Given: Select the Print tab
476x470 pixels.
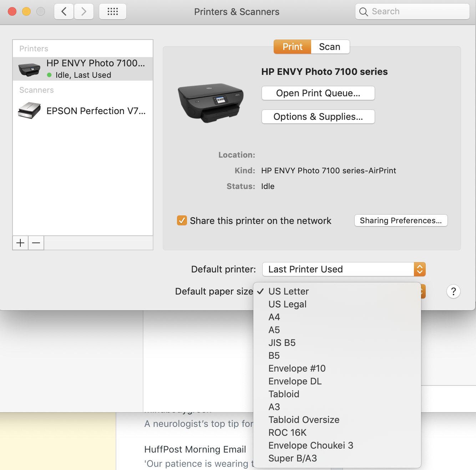Looking at the screenshot, I should point(292,46).
